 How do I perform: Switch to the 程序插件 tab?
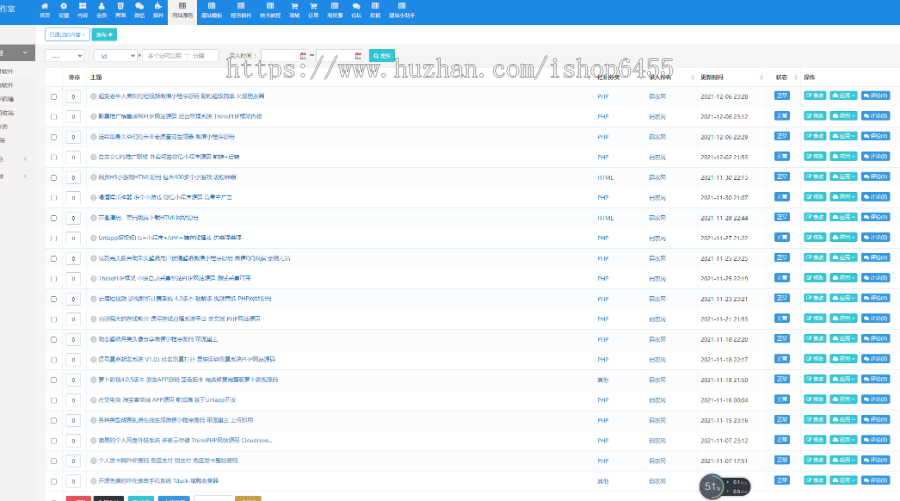coord(241,10)
